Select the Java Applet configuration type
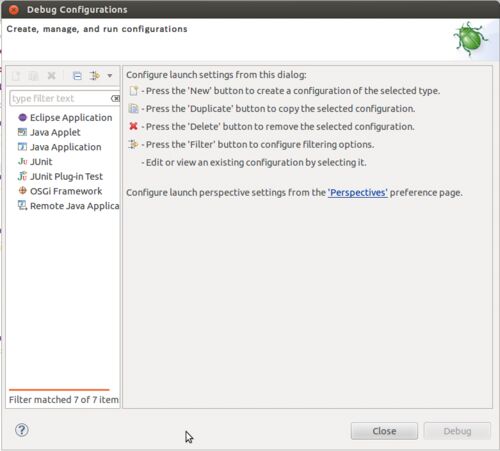500x451 pixels. pyautogui.click(x=49, y=132)
